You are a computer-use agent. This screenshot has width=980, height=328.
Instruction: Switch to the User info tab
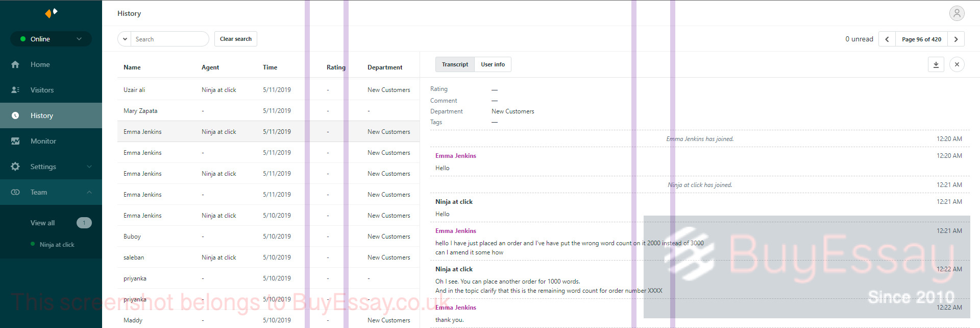(x=493, y=64)
